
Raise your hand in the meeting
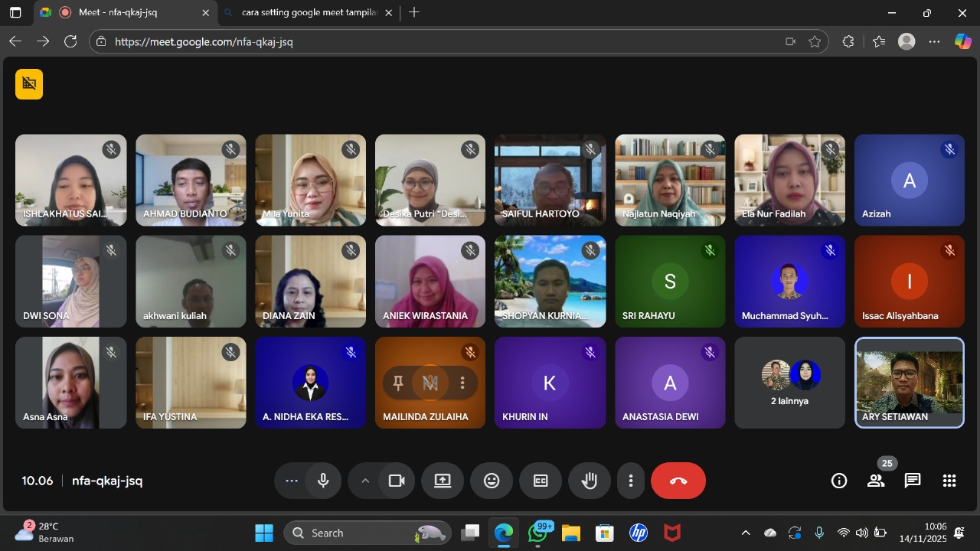tap(589, 481)
